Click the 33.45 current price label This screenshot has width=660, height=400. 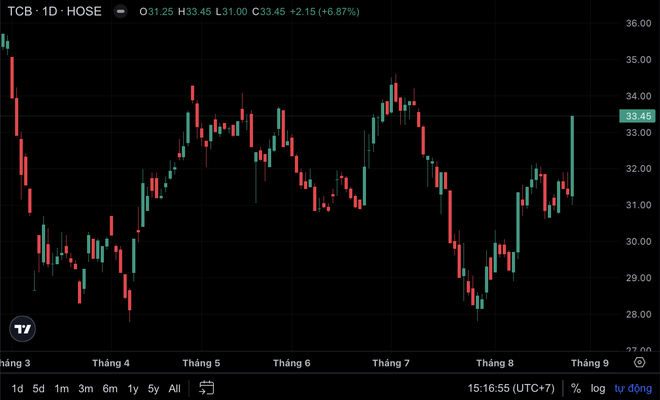click(637, 116)
